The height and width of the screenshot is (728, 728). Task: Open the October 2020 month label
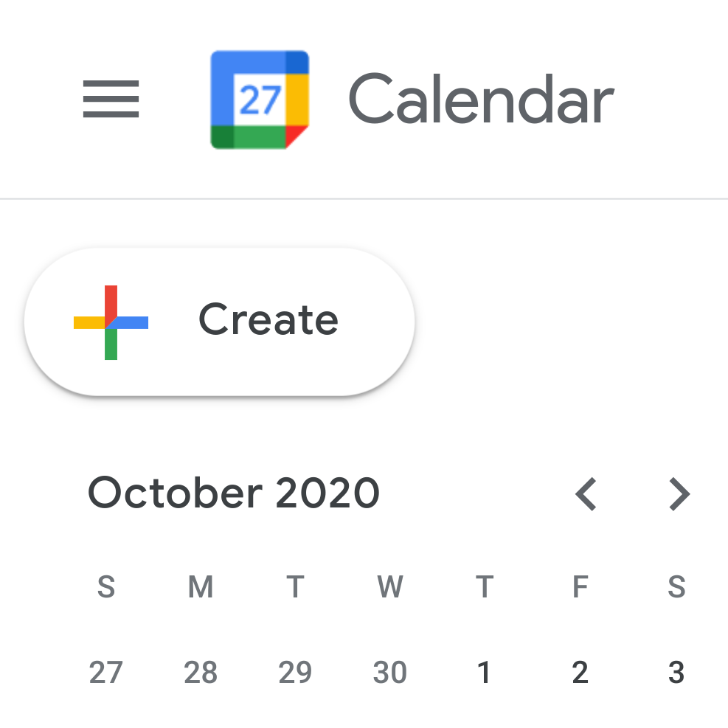[x=233, y=493]
